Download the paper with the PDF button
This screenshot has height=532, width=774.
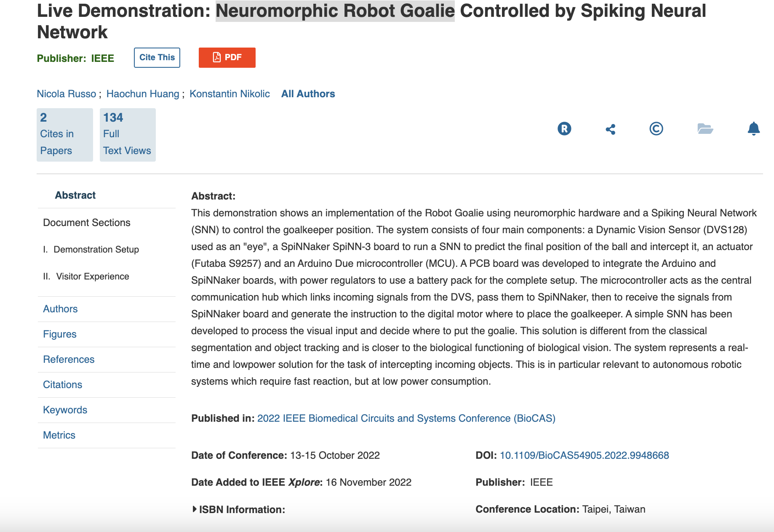tap(227, 58)
